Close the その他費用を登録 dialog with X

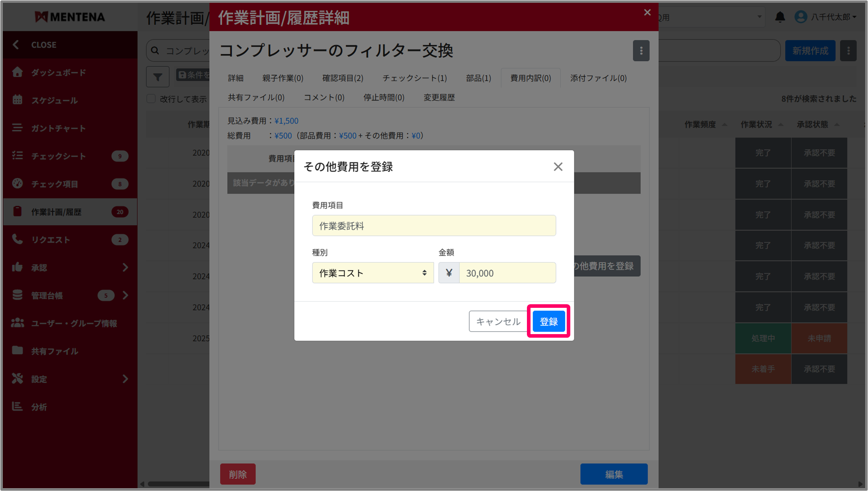tap(558, 166)
